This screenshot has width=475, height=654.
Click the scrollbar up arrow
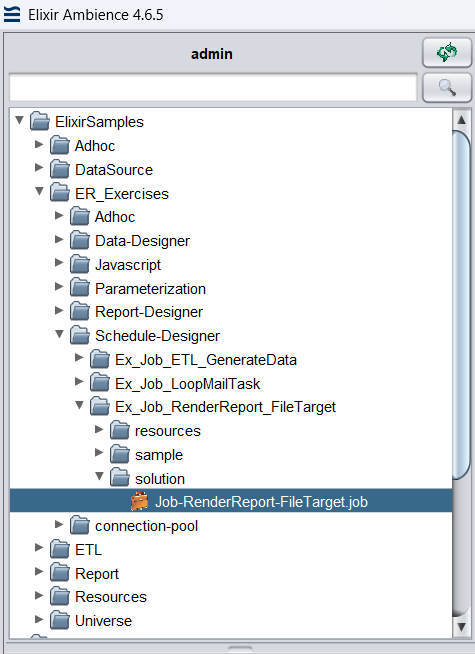point(461,120)
